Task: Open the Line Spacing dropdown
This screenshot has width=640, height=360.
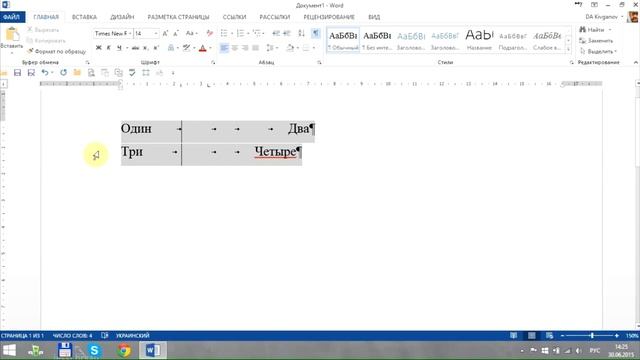Action: click(272, 48)
